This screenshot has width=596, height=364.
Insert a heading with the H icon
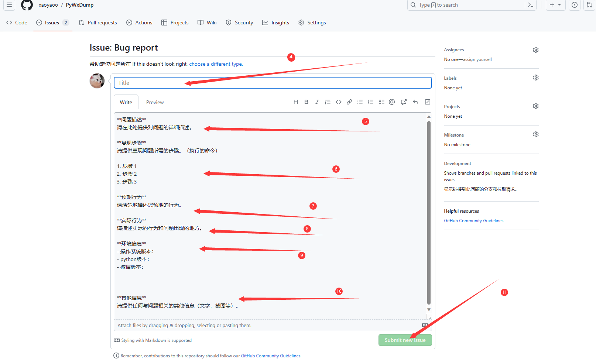(x=295, y=102)
